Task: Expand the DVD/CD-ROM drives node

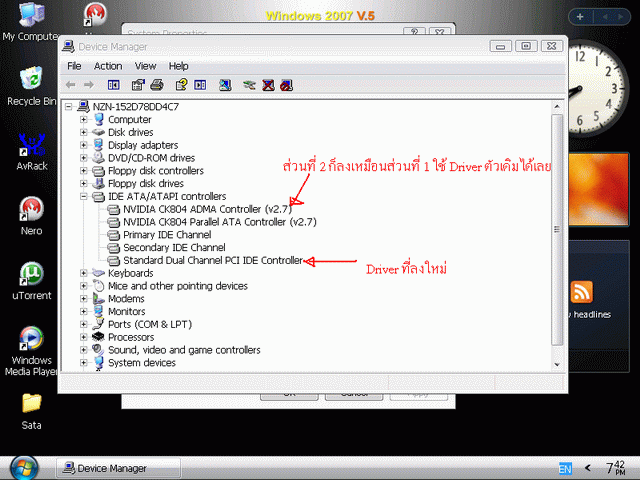Action: (x=84, y=158)
